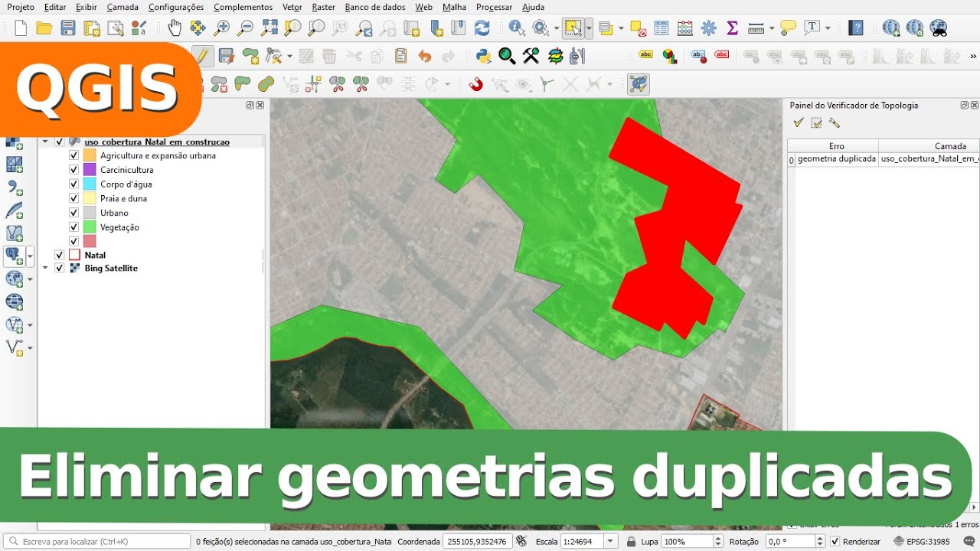Open the Select Features tool dropdown arrow

point(589,28)
